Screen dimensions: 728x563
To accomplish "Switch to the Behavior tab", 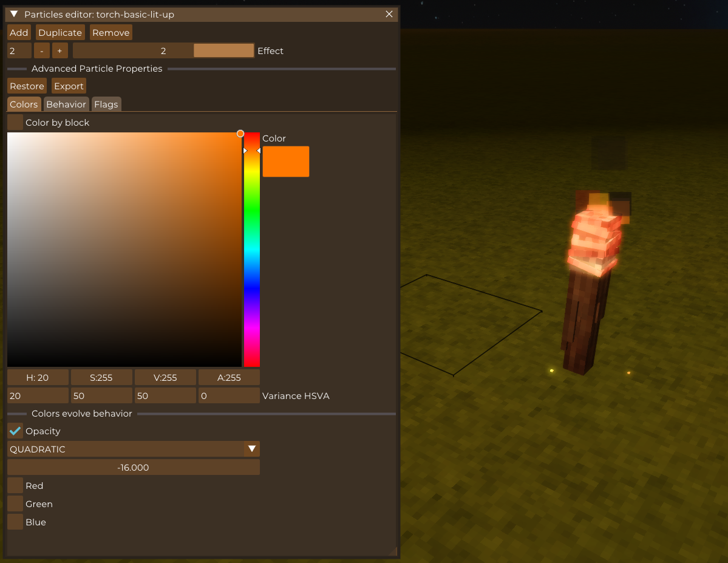I will (66, 104).
